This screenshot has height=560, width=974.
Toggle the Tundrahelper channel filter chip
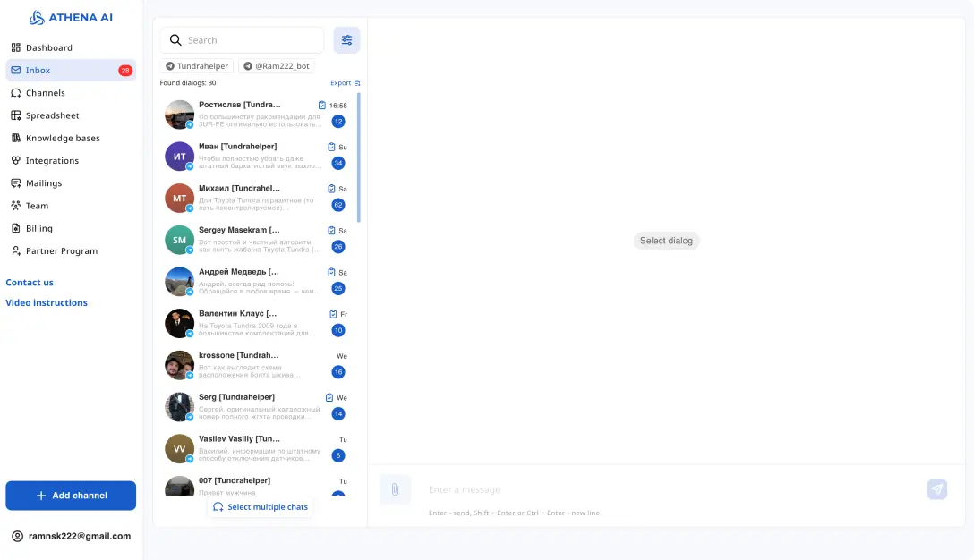click(197, 66)
